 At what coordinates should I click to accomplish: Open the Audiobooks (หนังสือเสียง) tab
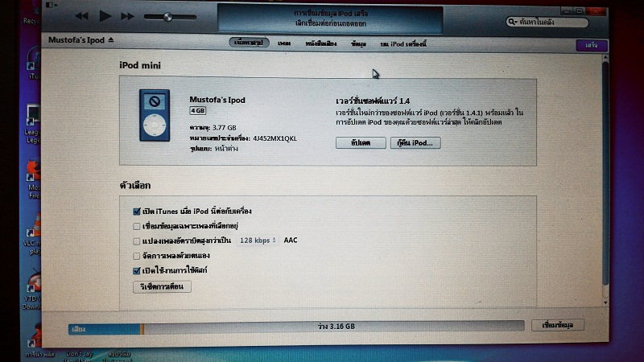[320, 43]
